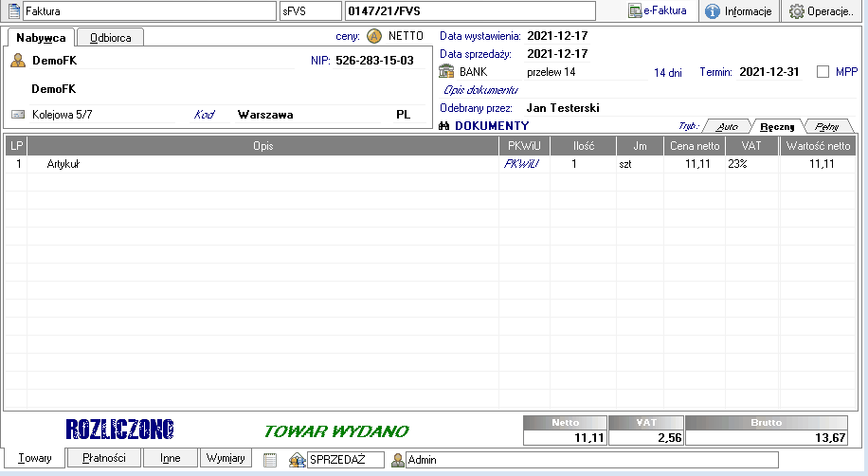Click the Opis dokumentu field
This screenshot has height=476, width=868.
(x=481, y=90)
